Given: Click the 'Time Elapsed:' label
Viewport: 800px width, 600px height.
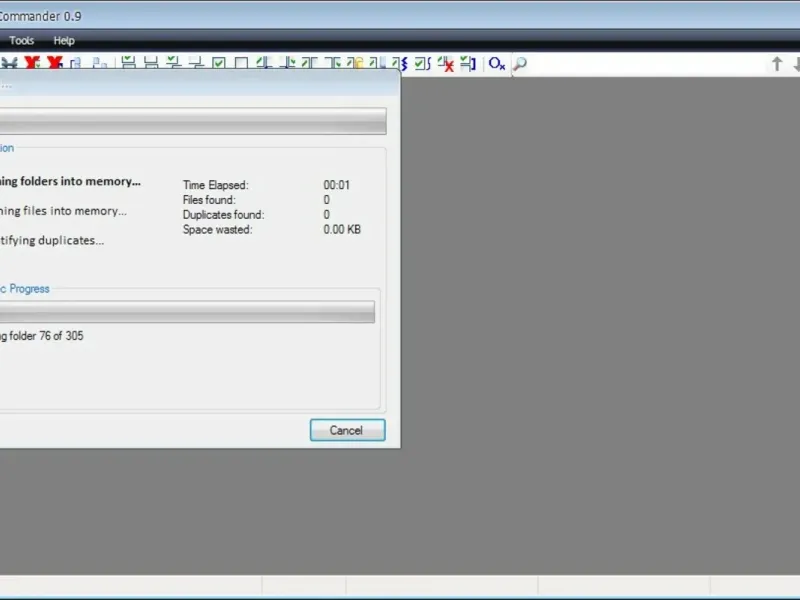Looking at the screenshot, I should coord(215,185).
